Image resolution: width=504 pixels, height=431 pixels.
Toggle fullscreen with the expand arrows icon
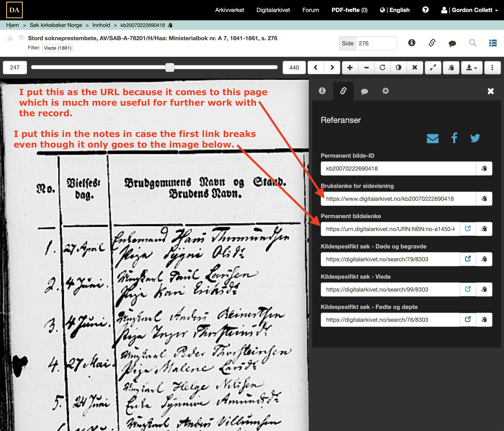pos(433,67)
